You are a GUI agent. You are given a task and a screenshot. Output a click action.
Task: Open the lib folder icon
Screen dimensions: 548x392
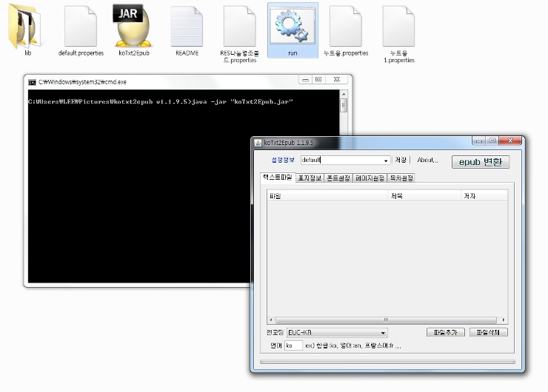click(24, 26)
